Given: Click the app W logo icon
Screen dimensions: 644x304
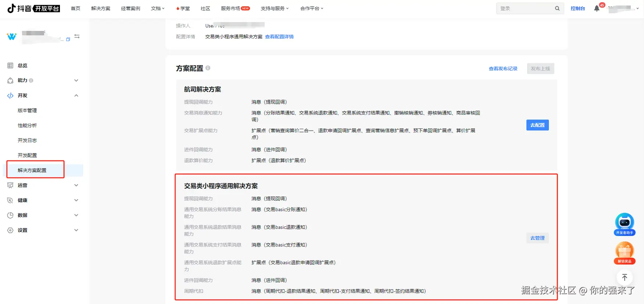Looking at the screenshot, I should tap(12, 36).
